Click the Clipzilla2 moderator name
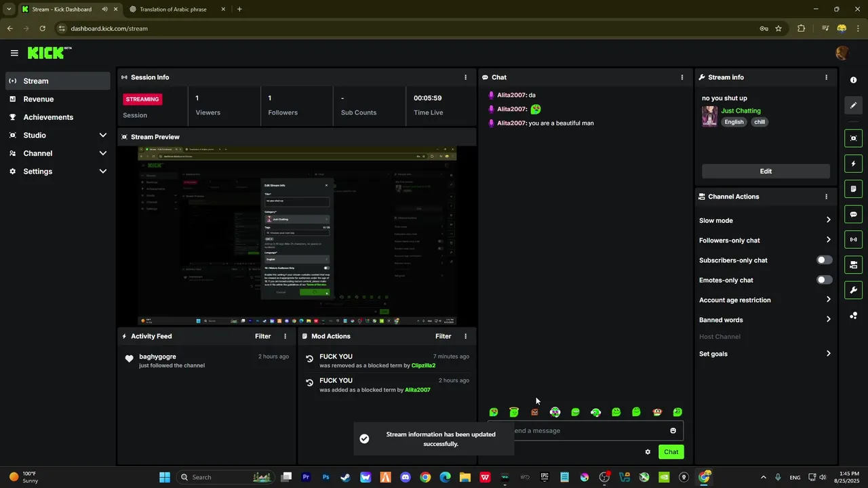Screen dimensions: 868x488 click(423, 365)
